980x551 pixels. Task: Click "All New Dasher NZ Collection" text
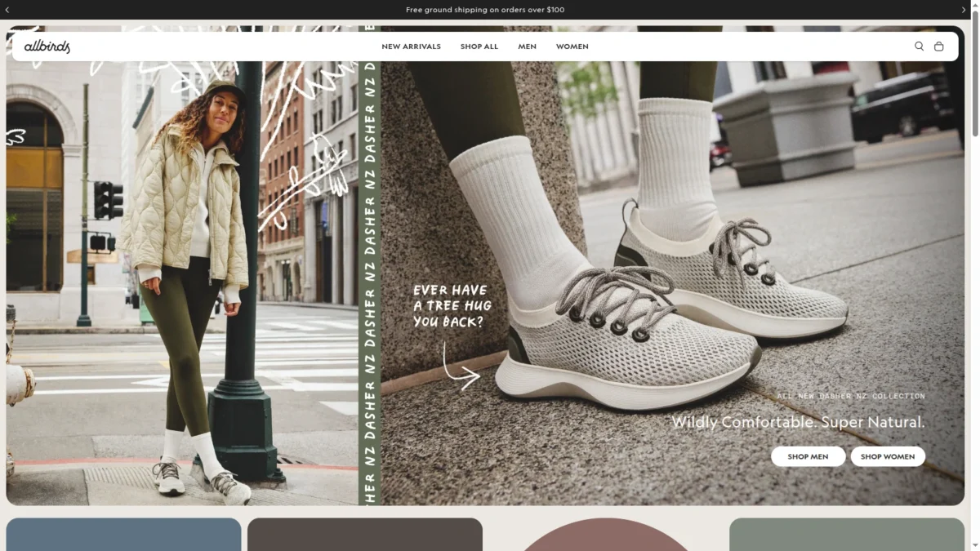pyautogui.click(x=851, y=396)
